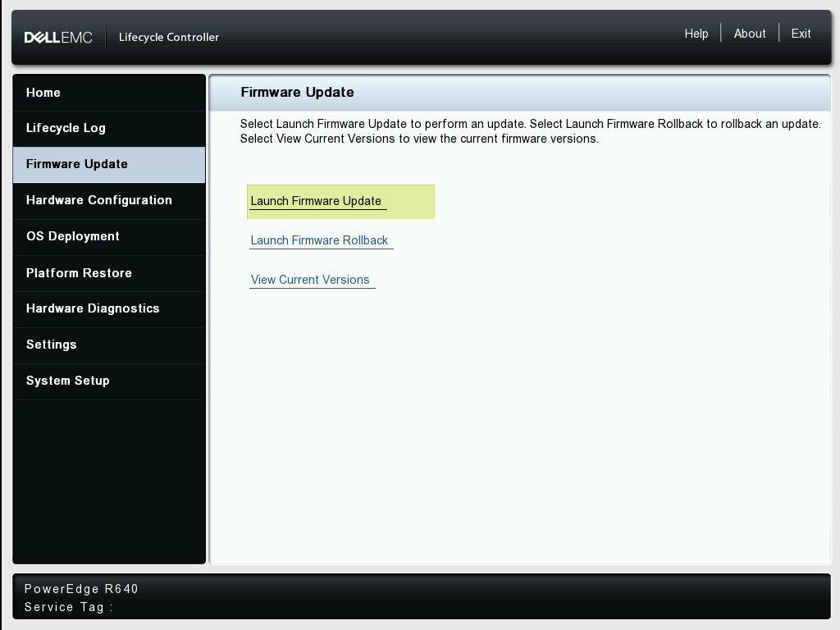Screen dimensions: 840x630
Task: Click the PowerEdge R640 label
Action: click(81, 589)
